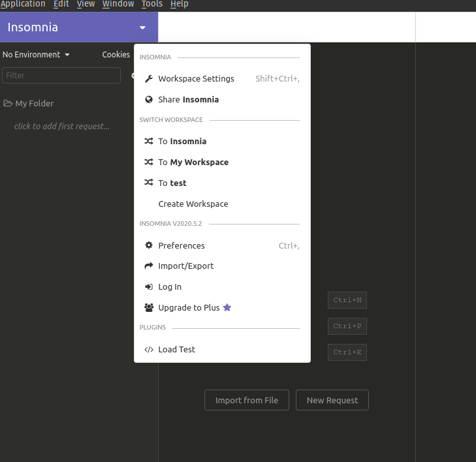Open the No Environment dropdown
Image resolution: width=476 pixels, height=462 pixels.
(x=36, y=55)
